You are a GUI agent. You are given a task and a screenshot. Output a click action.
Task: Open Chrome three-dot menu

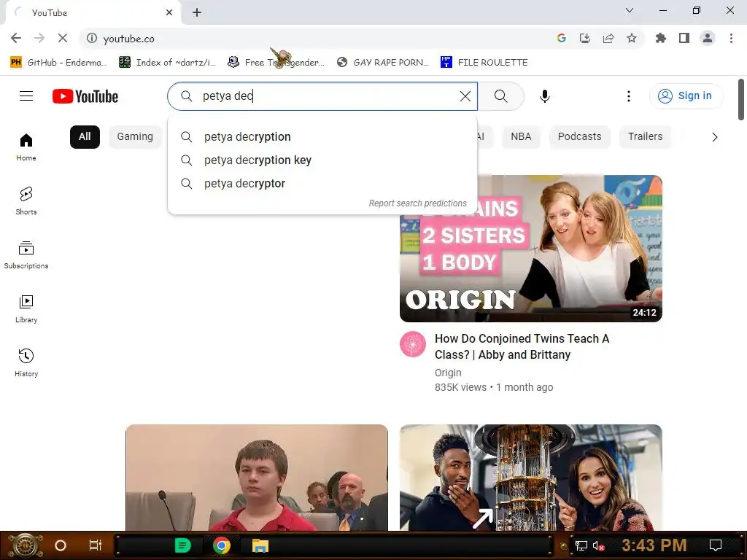click(731, 38)
